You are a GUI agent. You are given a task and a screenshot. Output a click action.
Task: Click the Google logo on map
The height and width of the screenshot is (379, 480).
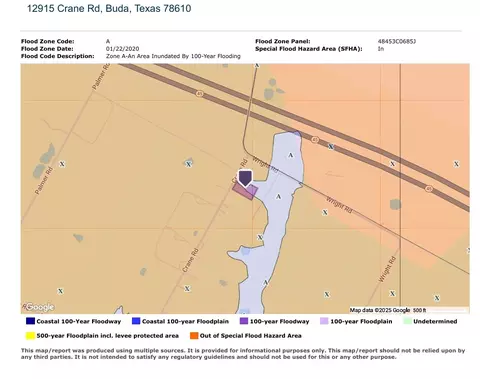[x=38, y=307]
